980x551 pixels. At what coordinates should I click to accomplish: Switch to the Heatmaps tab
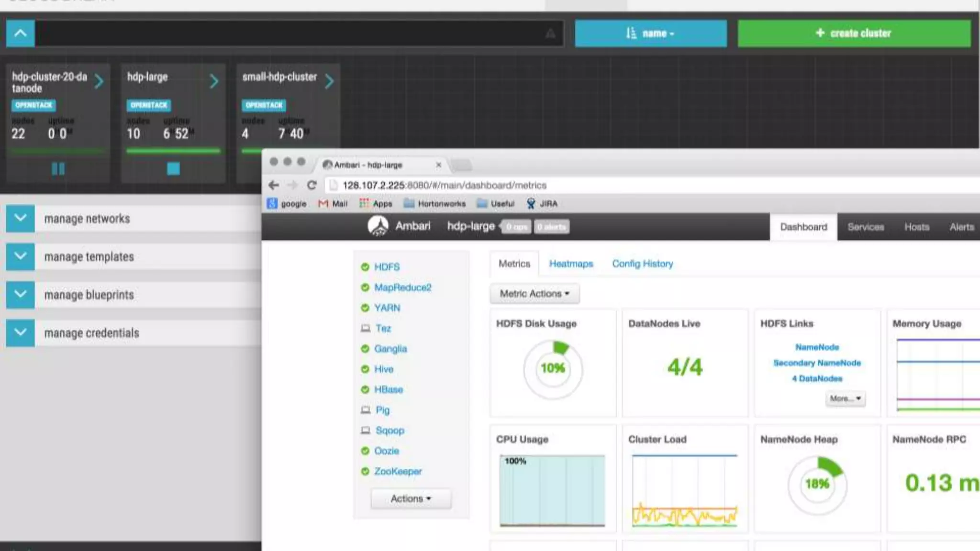571,264
